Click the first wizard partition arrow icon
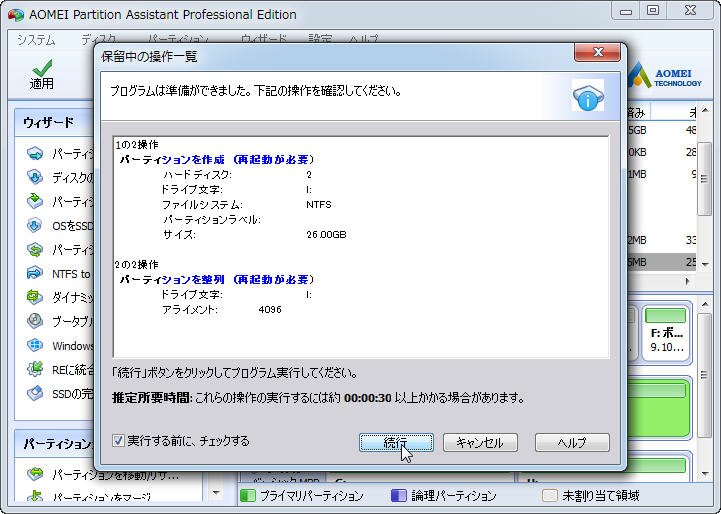Screen dimensions: 721x514 pos(35,153)
